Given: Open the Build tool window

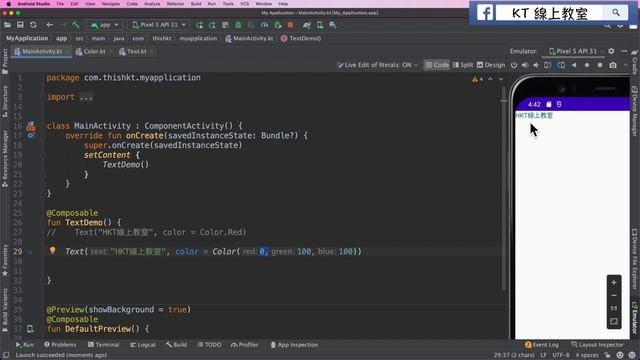Looking at the screenshot, I should (x=176, y=345).
